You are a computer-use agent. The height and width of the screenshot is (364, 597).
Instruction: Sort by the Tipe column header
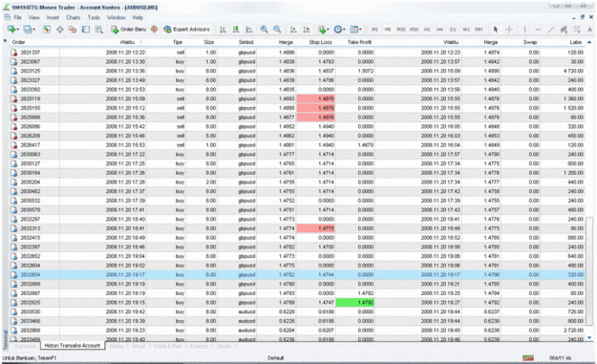178,42
